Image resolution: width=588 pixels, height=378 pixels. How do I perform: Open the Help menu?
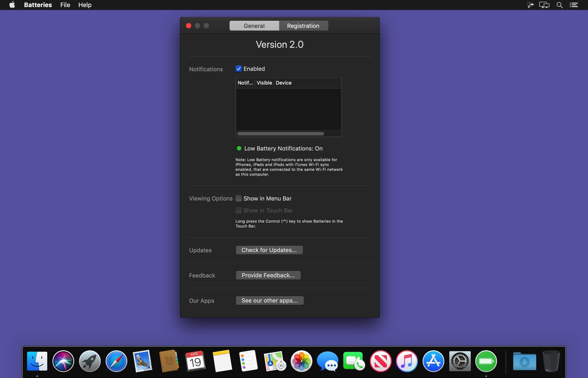(85, 5)
